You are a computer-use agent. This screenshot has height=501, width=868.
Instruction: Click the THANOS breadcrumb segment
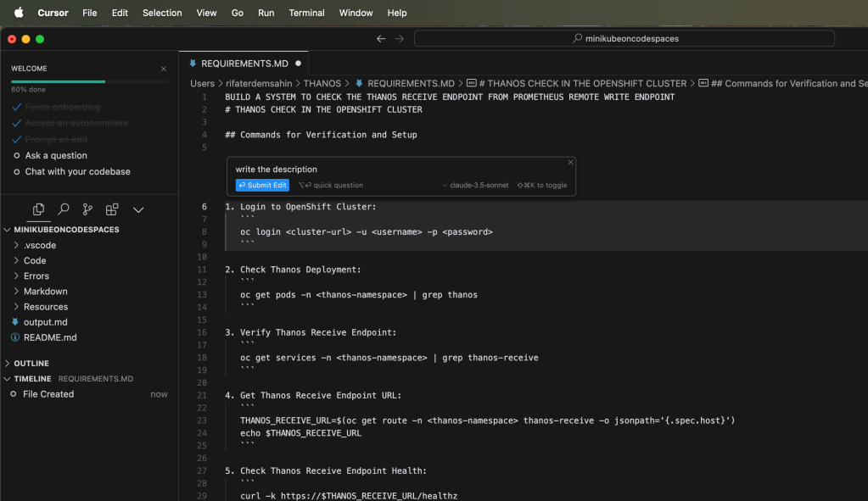tap(322, 83)
